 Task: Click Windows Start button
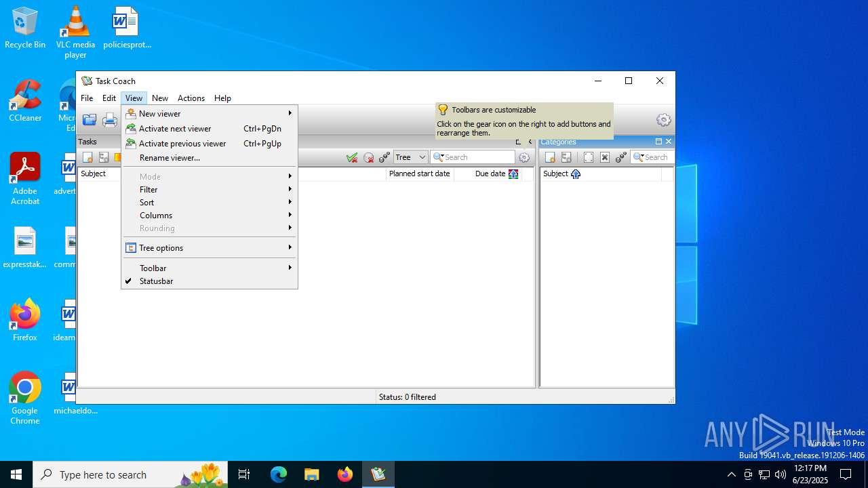[16, 474]
